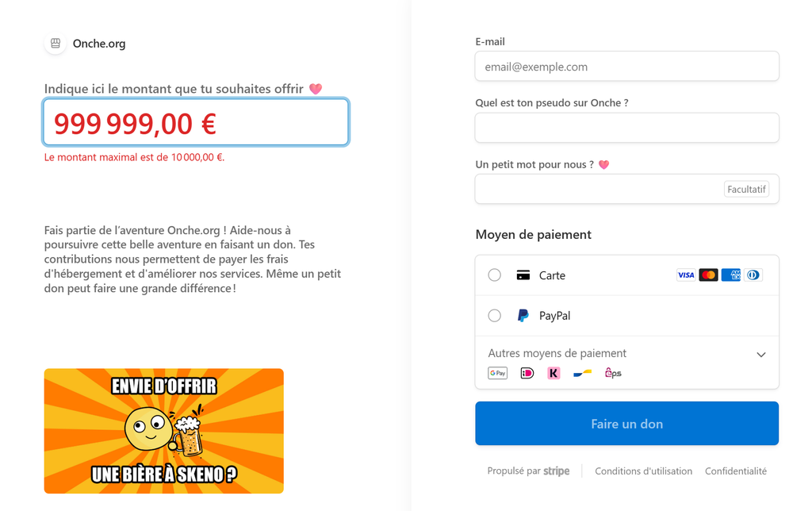Select the PayPal radio button

pos(495,316)
